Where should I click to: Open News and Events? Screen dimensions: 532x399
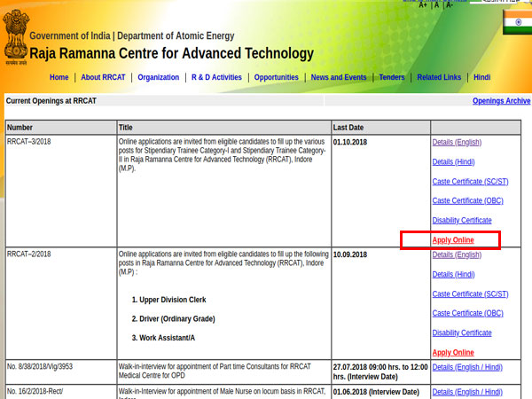[x=339, y=77]
